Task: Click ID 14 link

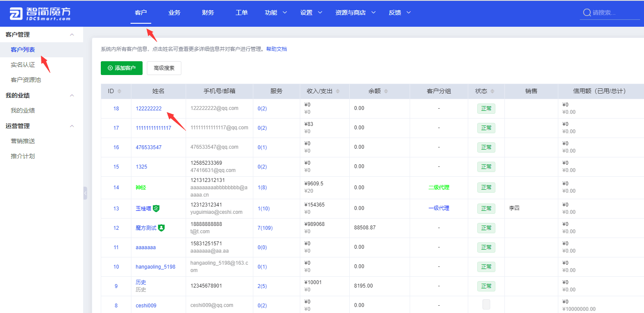Action: click(116, 188)
